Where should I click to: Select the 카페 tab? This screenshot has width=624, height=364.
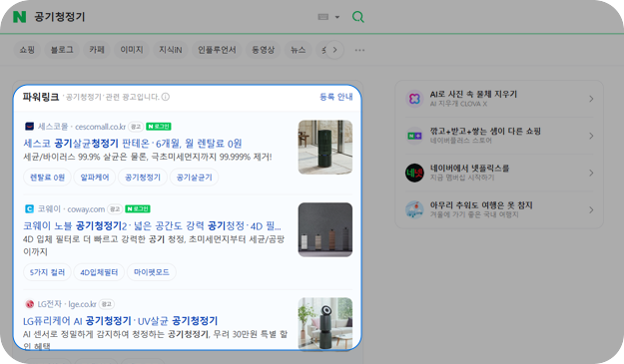[97, 50]
